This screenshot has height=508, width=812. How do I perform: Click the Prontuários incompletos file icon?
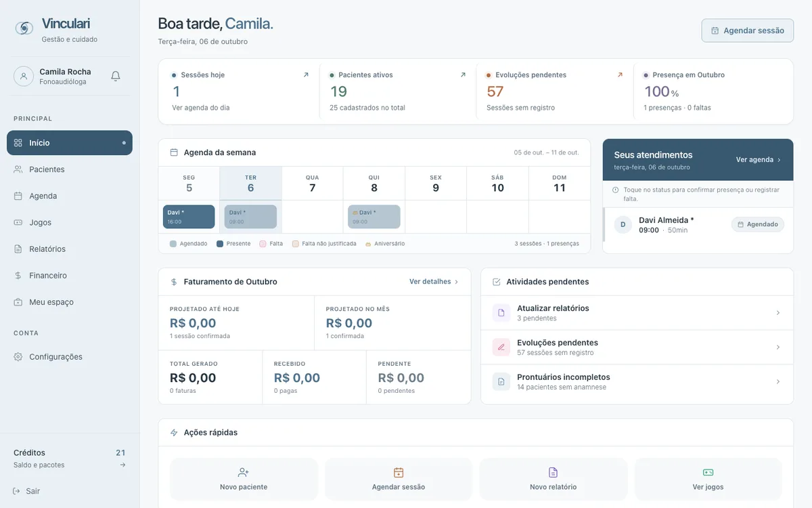pyautogui.click(x=501, y=382)
